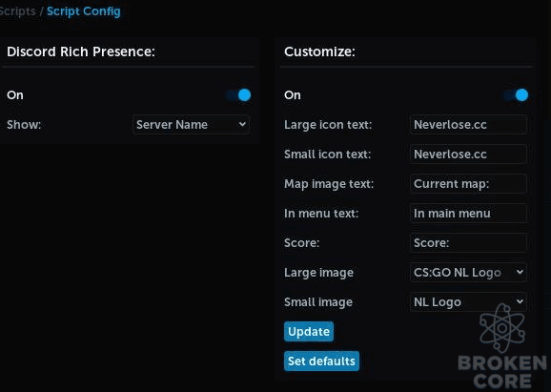Click the 'Large image' label
Image resolution: width=551 pixels, height=392 pixels.
coord(318,273)
